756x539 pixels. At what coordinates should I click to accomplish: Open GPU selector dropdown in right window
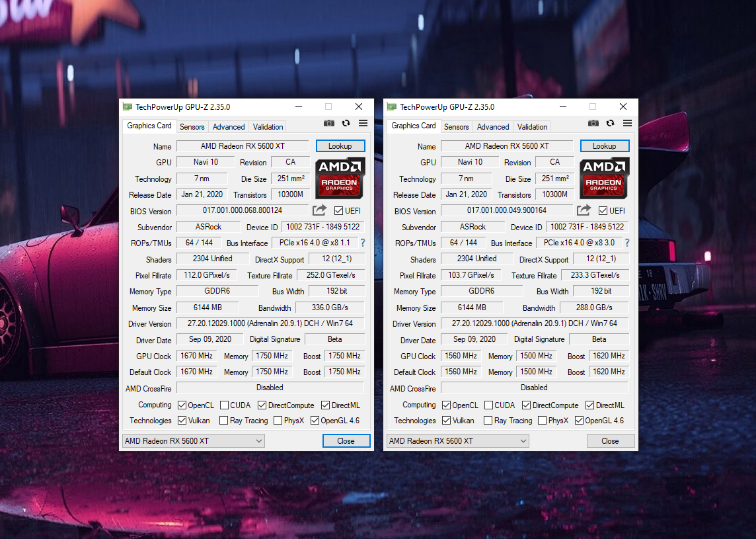(x=457, y=440)
